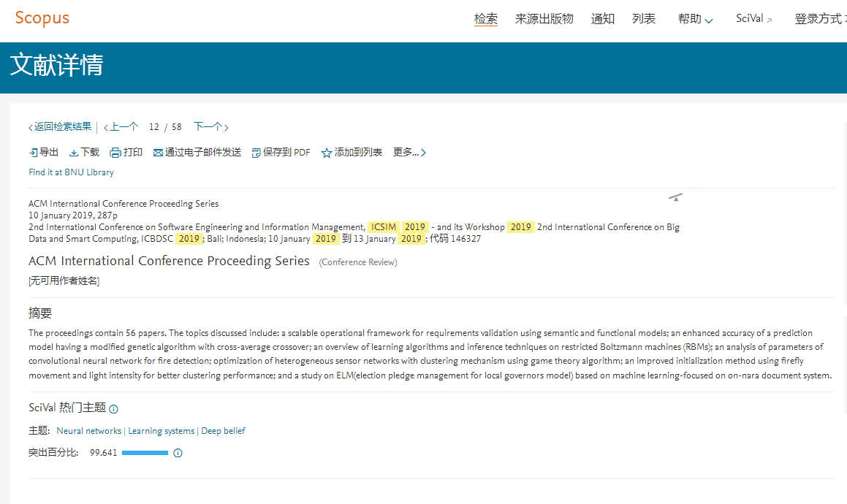This screenshot has width=847, height=504.
Task: Click the 突出百分比 prominence percentile bar
Action: coord(145,453)
